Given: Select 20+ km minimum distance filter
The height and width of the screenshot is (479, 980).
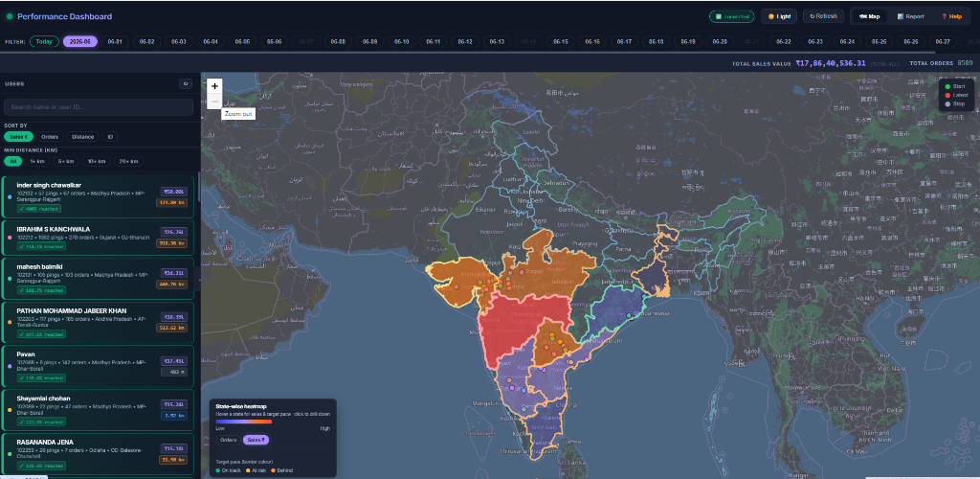Looking at the screenshot, I should pos(128,161).
